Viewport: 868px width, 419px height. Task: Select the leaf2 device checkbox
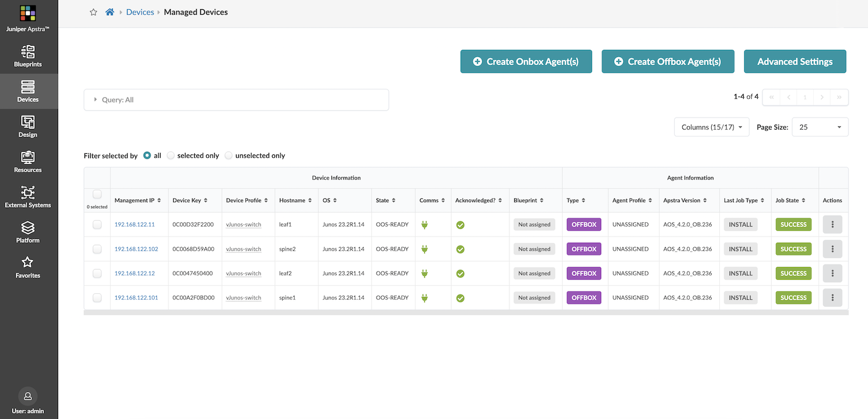click(97, 273)
